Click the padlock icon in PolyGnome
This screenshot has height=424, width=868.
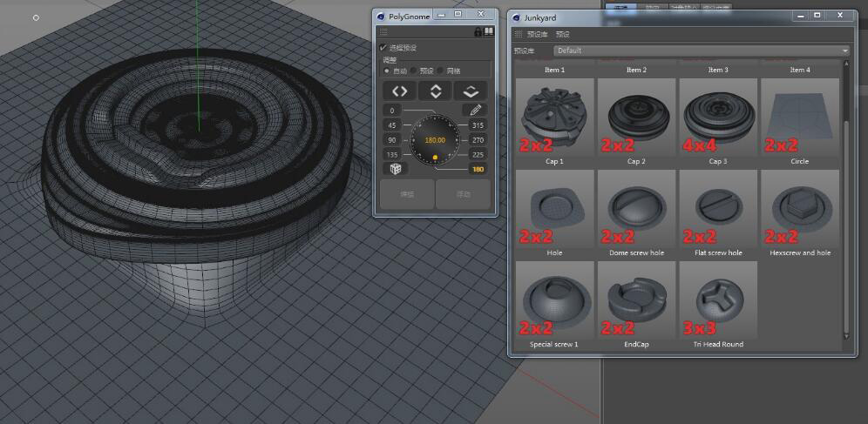[478, 32]
